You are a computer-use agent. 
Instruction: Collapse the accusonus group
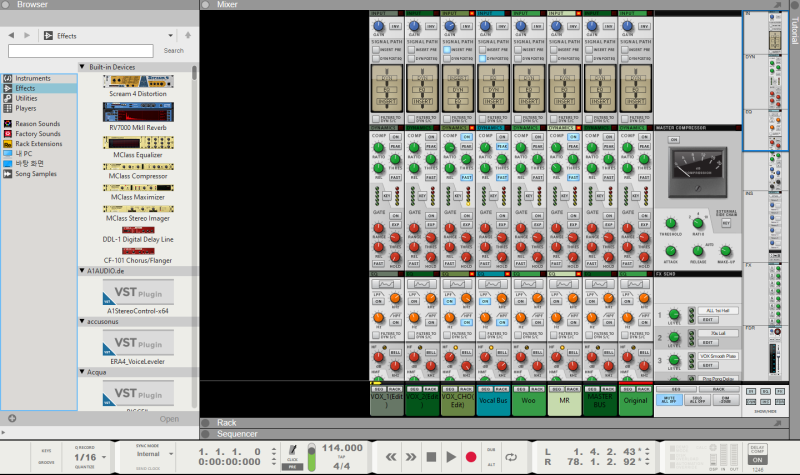pos(82,321)
